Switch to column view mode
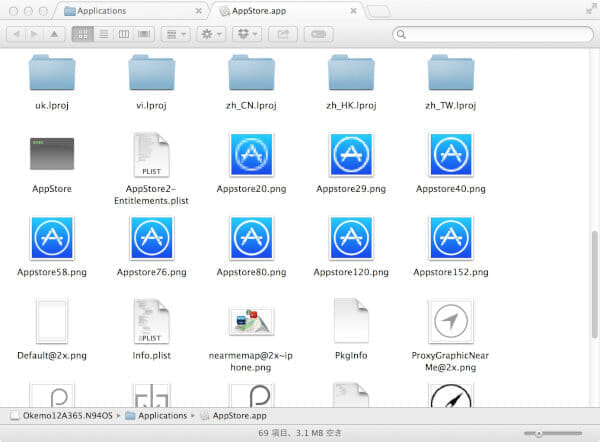The width and height of the screenshot is (600, 442). tap(123, 34)
